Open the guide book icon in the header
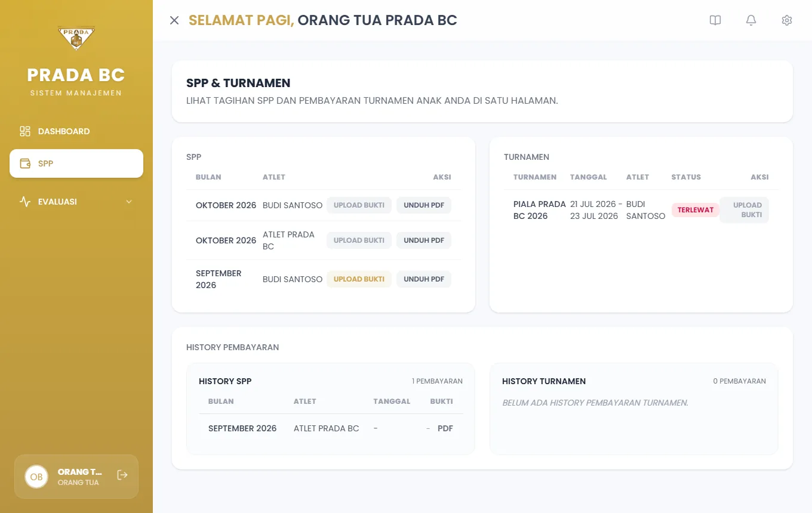The image size is (812, 513). tap(715, 20)
